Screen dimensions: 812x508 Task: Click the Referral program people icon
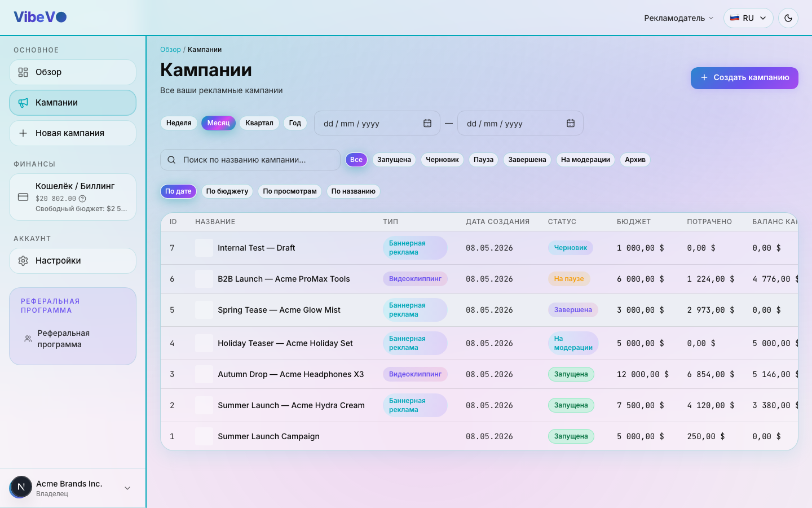pos(28,339)
